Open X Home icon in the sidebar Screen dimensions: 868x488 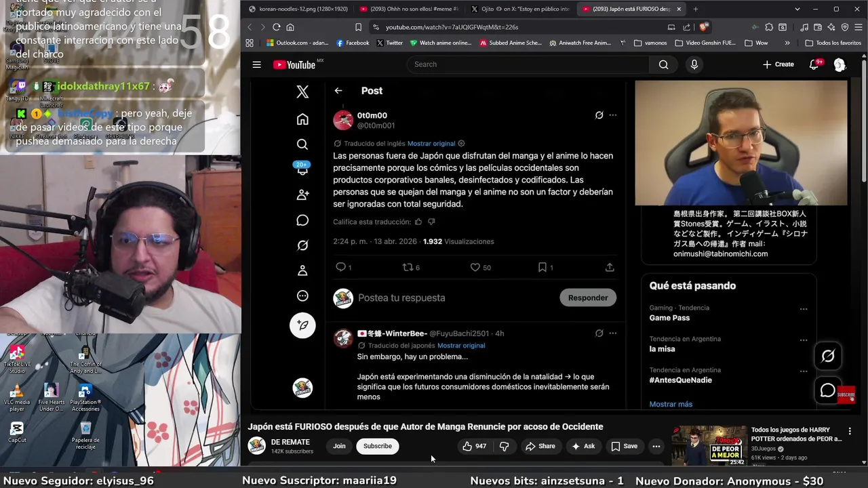(x=302, y=119)
